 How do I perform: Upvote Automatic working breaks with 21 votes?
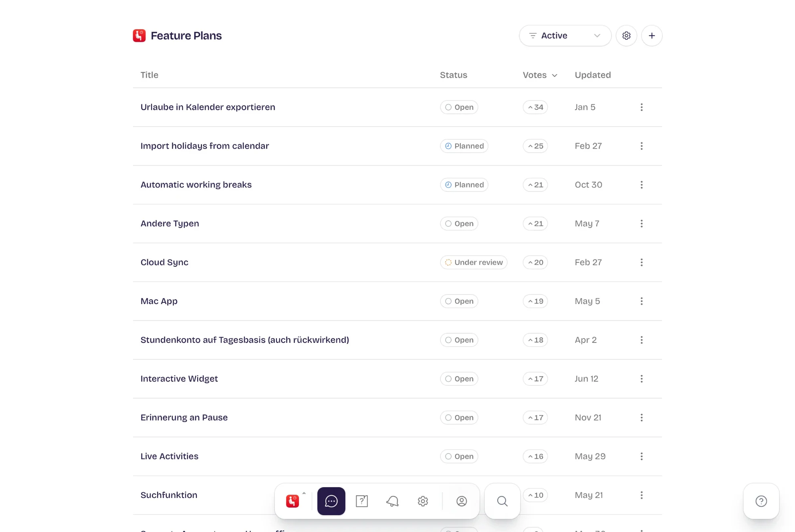(x=535, y=185)
